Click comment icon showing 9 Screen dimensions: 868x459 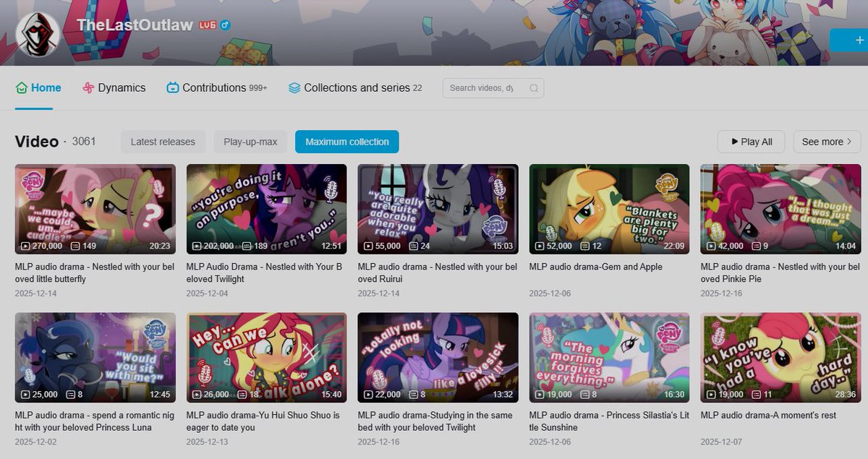click(756, 246)
